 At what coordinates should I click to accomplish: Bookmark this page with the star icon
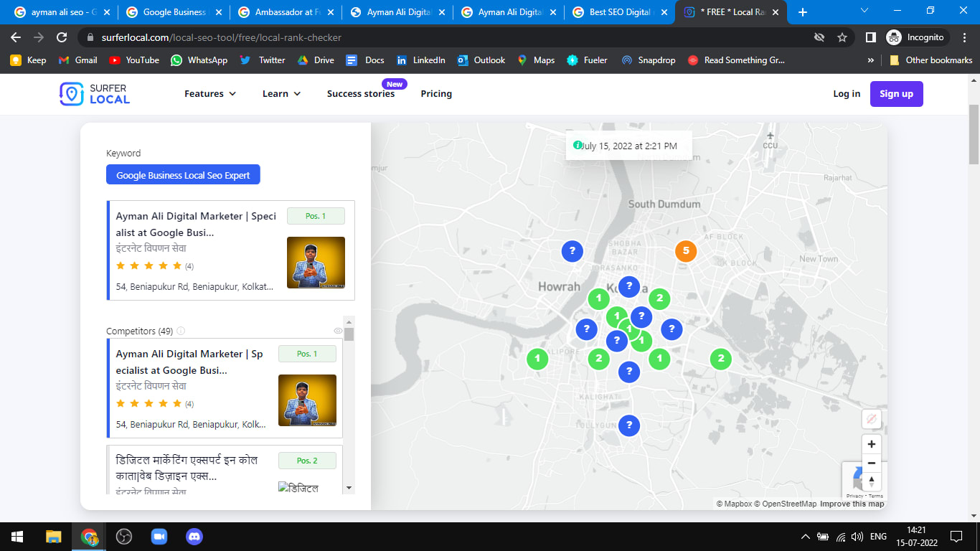click(x=842, y=37)
